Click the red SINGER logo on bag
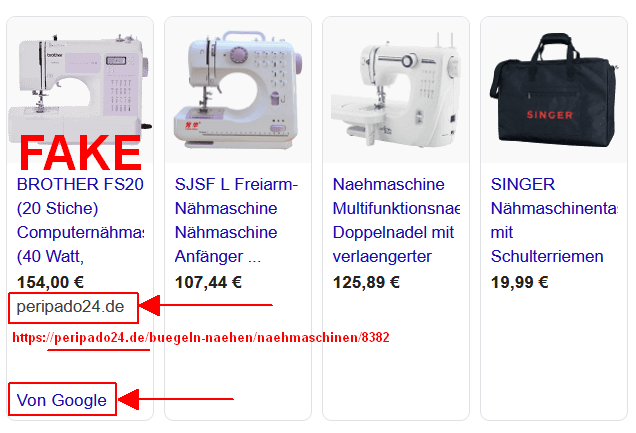 pos(550,115)
